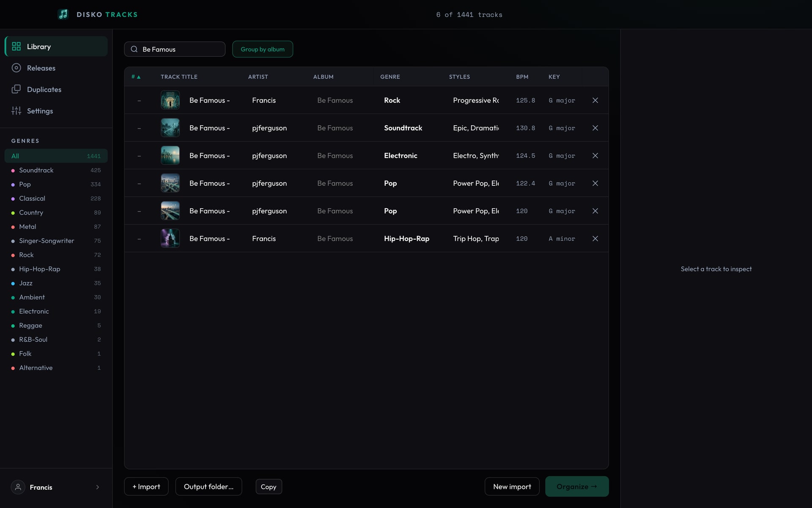This screenshot has width=812, height=508.
Task: Focus the Be Famous search field
Action: [x=175, y=49]
